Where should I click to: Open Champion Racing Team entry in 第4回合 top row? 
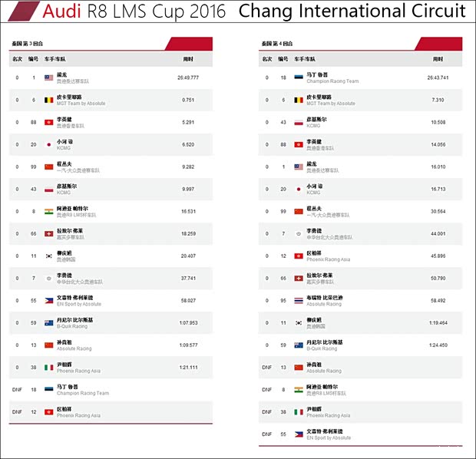[332, 81]
